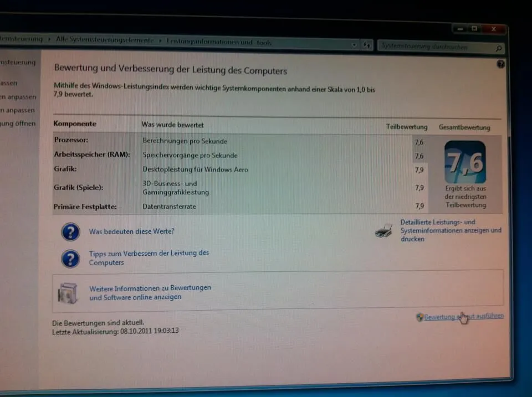Click 'Desktopleistung für Windows Aero' text

195,169
